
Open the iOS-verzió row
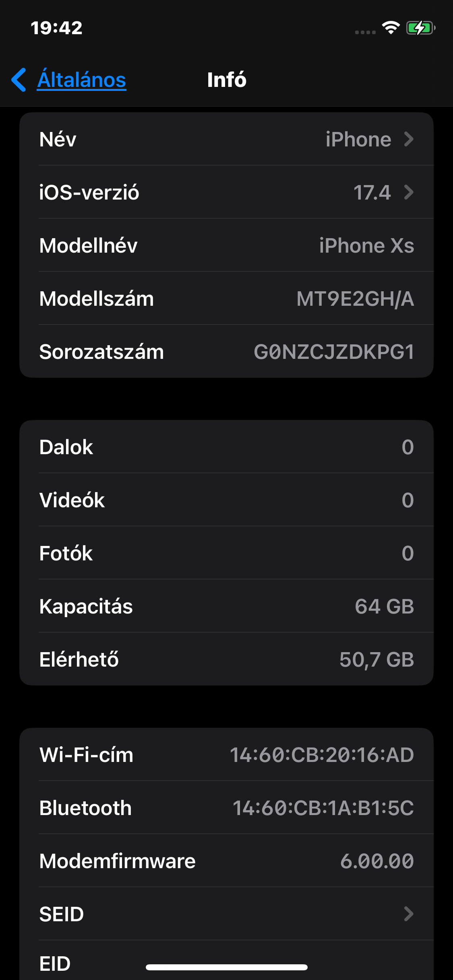click(x=226, y=192)
